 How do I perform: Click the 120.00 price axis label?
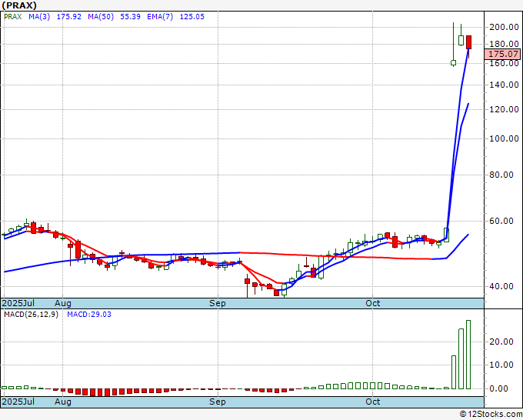coord(504,109)
